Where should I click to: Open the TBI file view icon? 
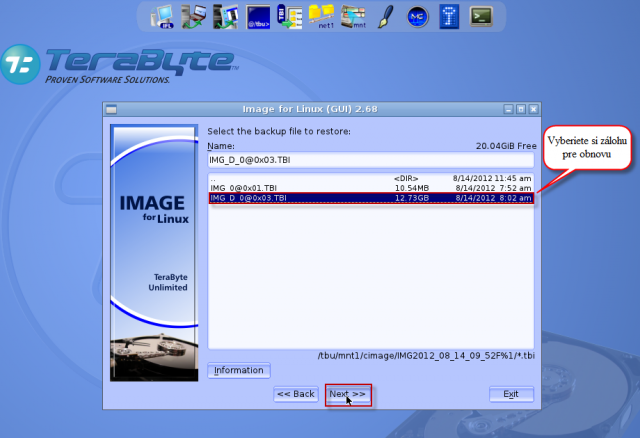[290, 17]
